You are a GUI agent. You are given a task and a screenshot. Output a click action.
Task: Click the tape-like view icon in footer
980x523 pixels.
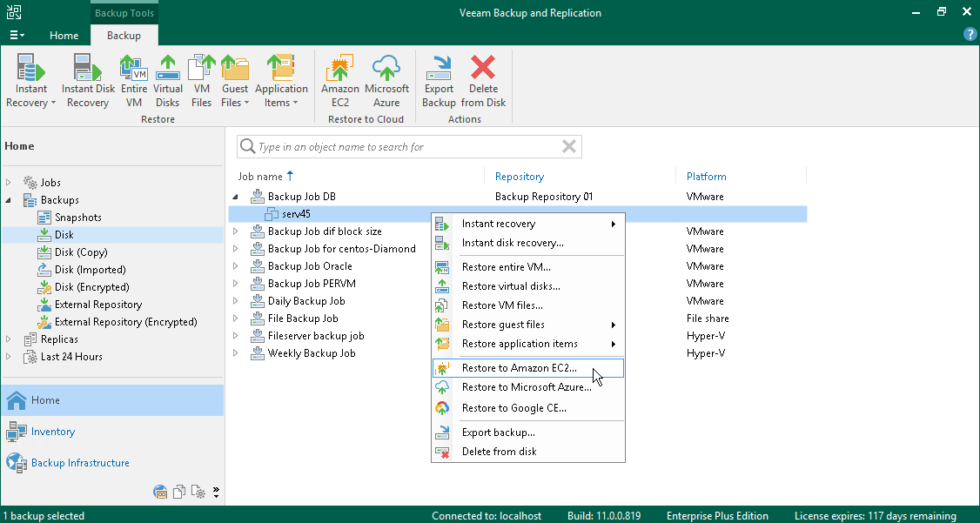click(161, 492)
